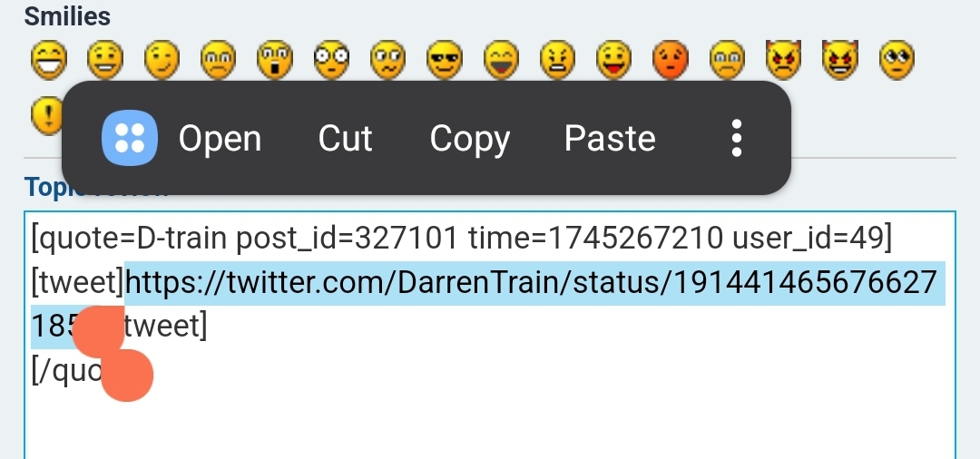Insert the winking smiley

click(162, 61)
